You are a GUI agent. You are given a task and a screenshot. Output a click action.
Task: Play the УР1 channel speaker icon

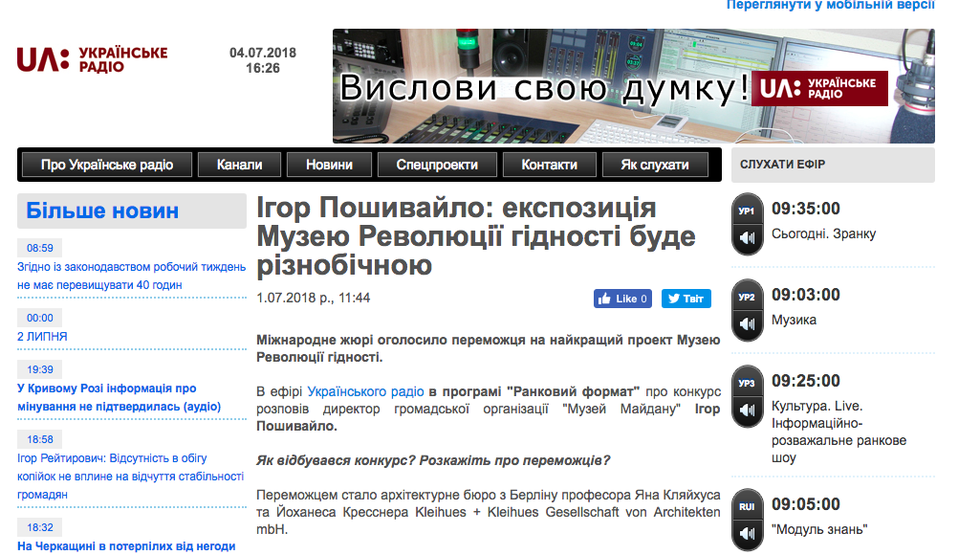click(748, 238)
